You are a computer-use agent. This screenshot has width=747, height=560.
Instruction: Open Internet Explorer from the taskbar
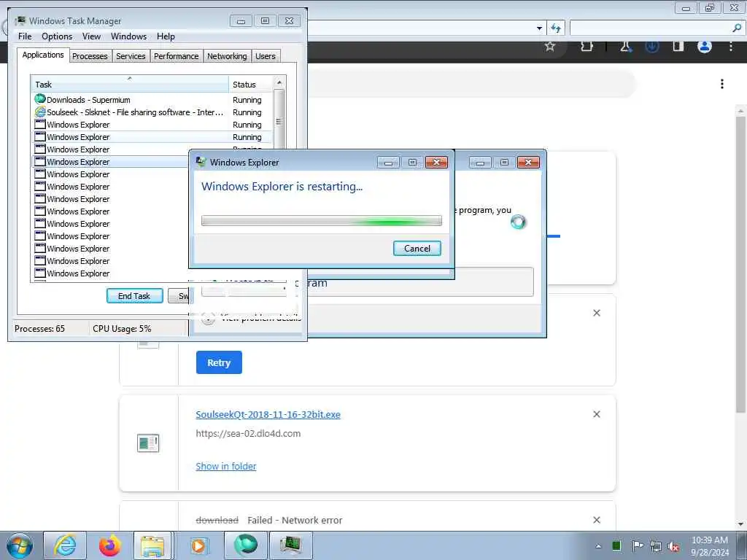pyautogui.click(x=65, y=545)
